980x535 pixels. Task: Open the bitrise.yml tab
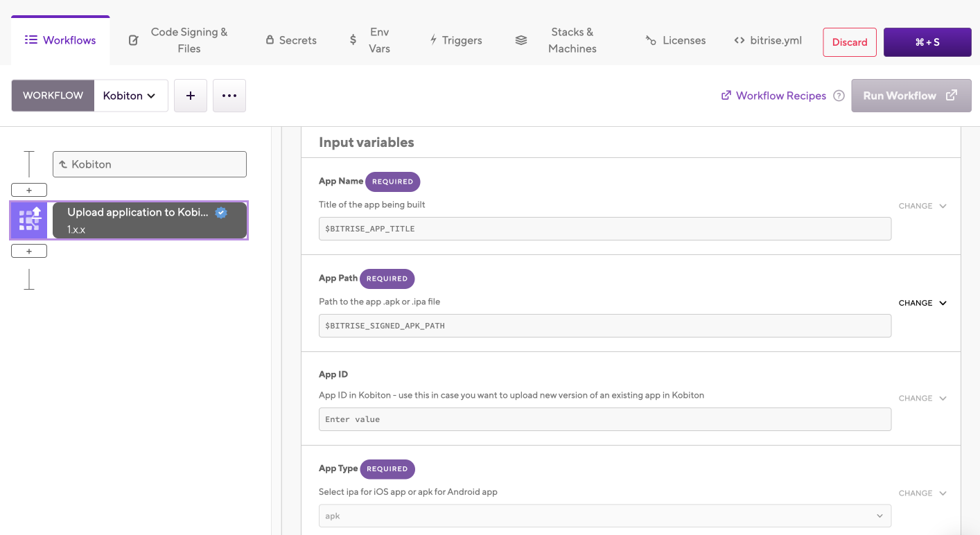[x=768, y=40]
